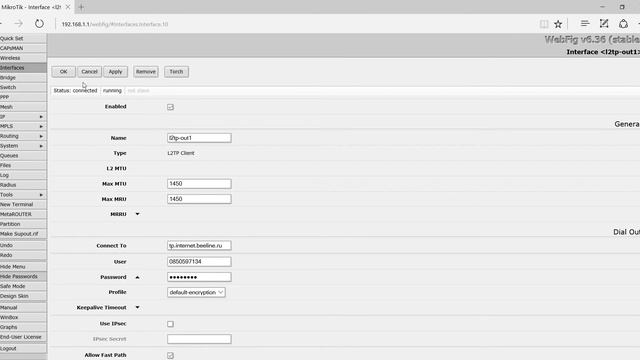Toggle the Allow Fast Path checkbox
This screenshot has width=640, height=360.
170,356
